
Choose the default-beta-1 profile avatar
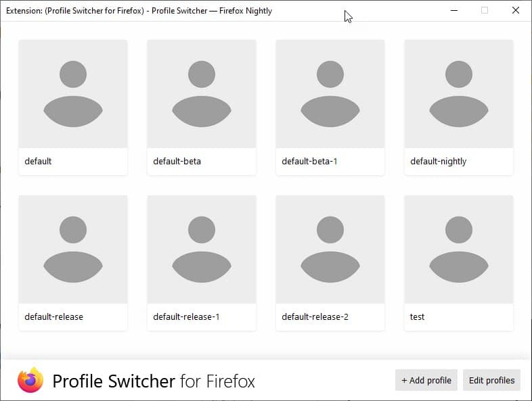click(330, 94)
